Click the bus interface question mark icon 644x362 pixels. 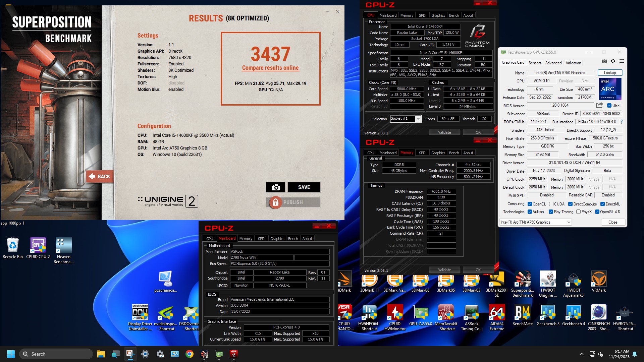[x=621, y=122]
